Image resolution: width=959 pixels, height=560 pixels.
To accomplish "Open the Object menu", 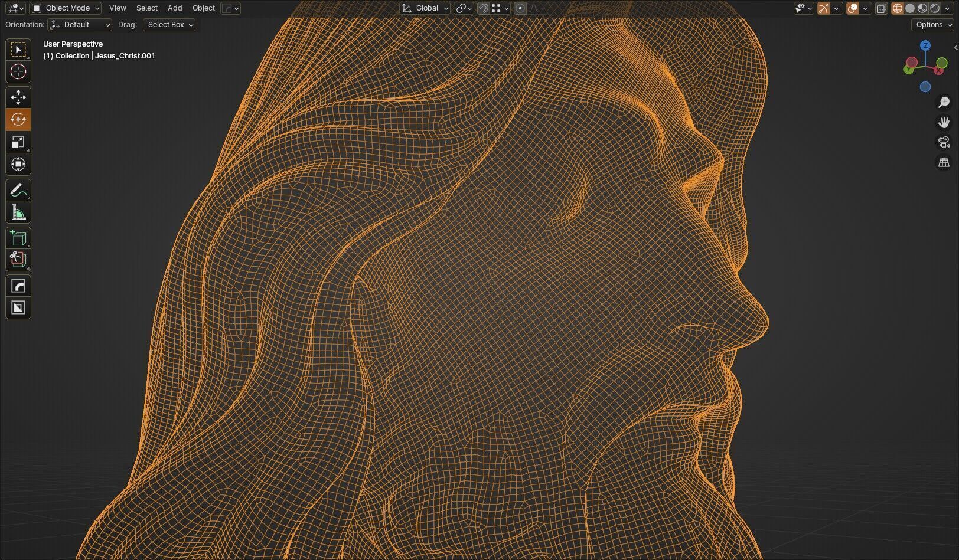I will 204,8.
